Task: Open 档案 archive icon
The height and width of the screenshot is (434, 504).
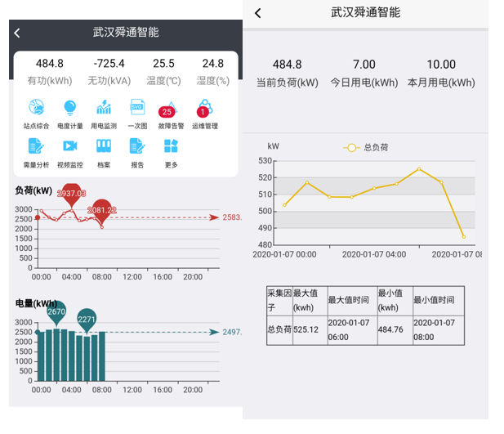Action: [104, 146]
